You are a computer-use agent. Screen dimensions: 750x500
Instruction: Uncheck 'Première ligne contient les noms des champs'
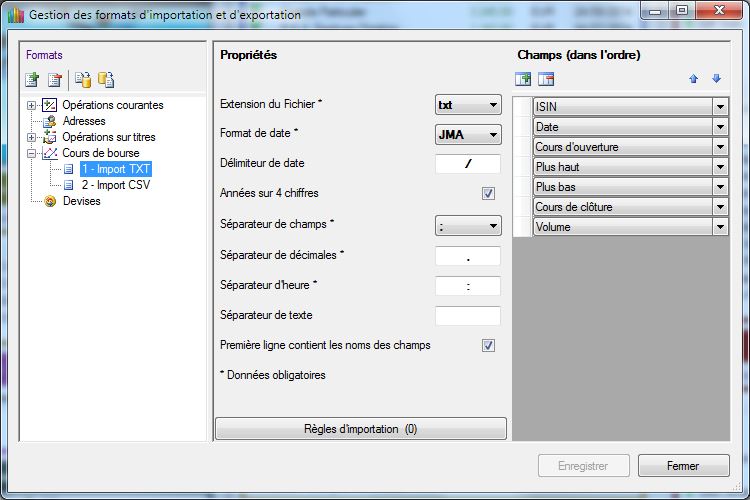[489, 345]
